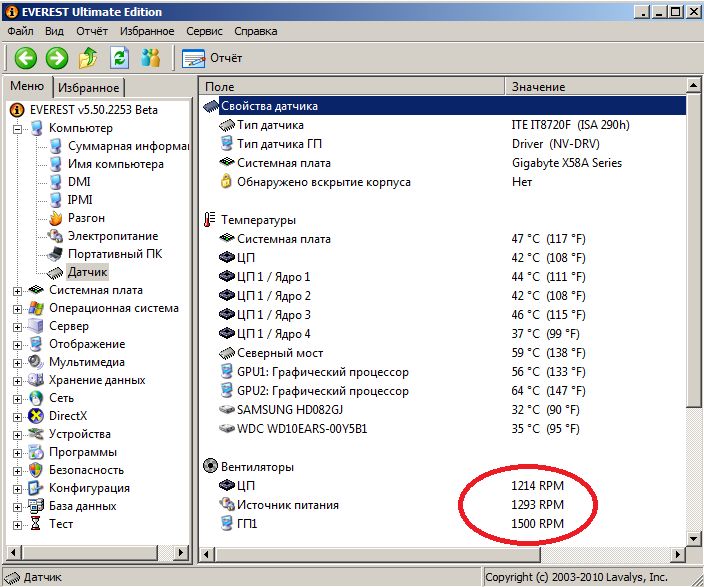This screenshot has height=587, width=704.
Task: Expand the Хранение данных tree node
Action: click(18, 381)
